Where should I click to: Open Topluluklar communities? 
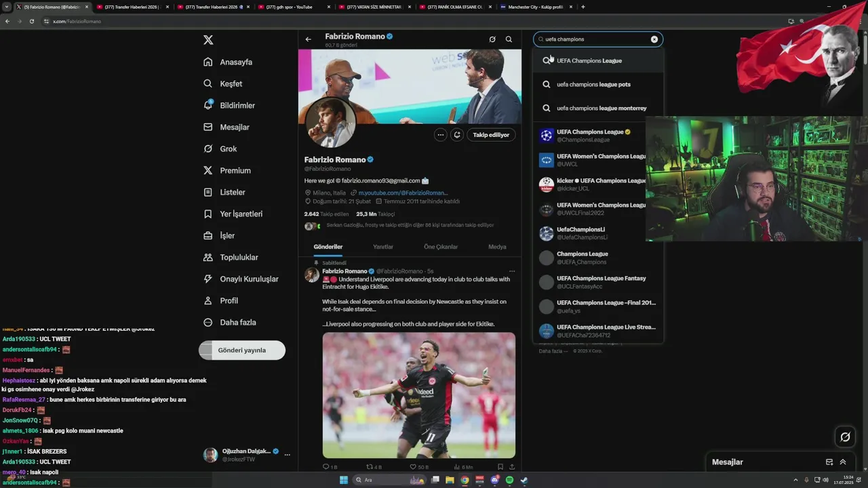coord(231,257)
